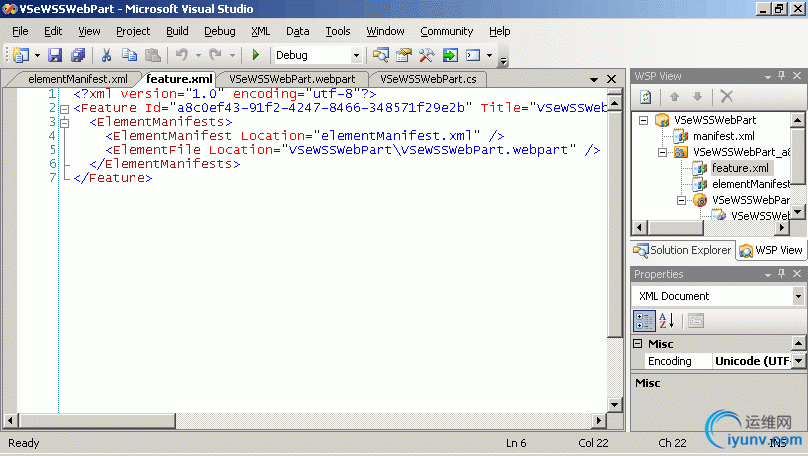The image size is (808, 456).
Task: Switch to the VSeWSSWebPart.webpart tab
Action: click(x=292, y=79)
